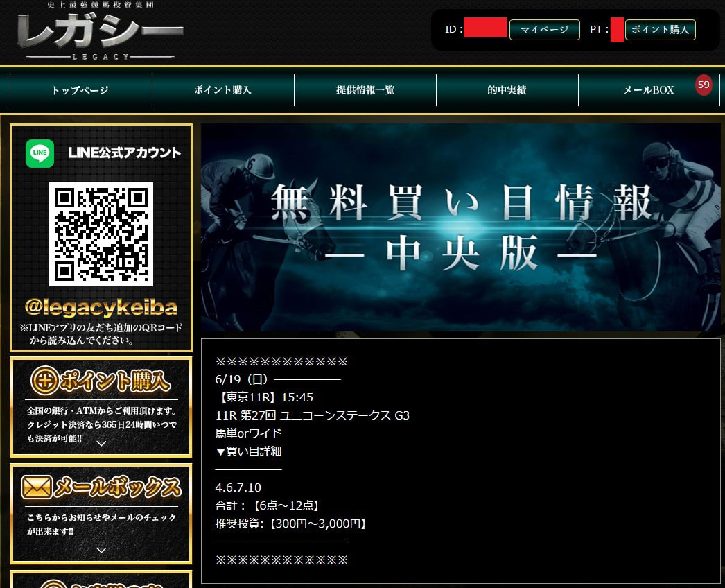Click the gold envelope mailbox icon
The width and height of the screenshot is (725, 588).
point(37,487)
